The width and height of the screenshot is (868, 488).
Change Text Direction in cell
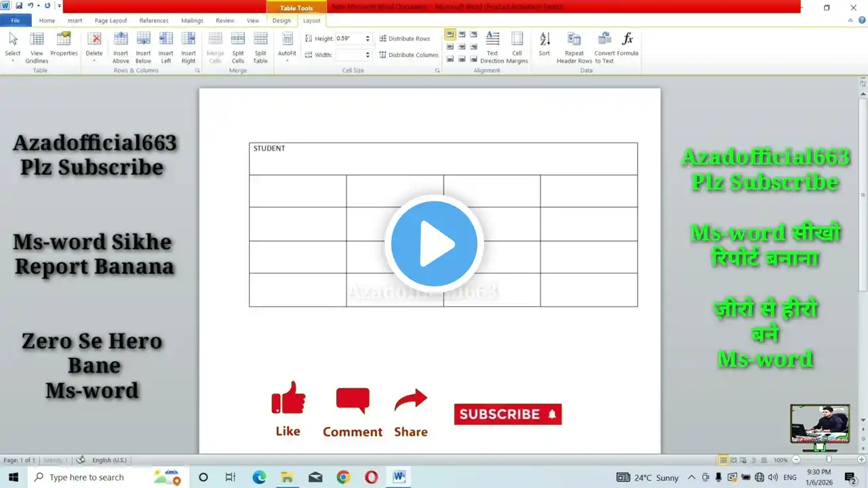pos(492,47)
